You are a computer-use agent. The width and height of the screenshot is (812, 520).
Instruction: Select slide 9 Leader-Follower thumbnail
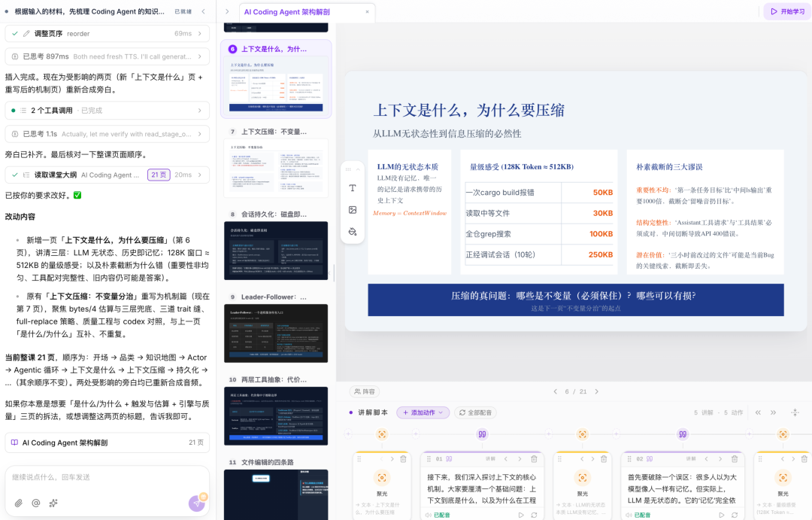click(x=276, y=333)
